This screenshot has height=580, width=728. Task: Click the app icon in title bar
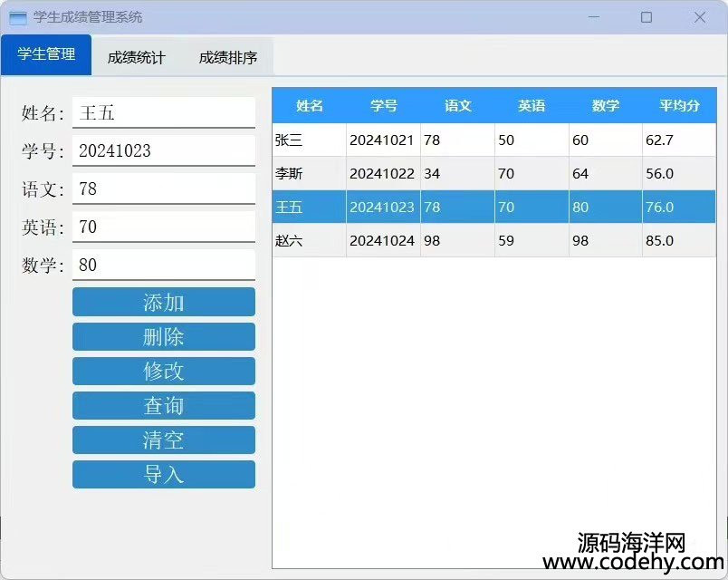[x=18, y=17]
